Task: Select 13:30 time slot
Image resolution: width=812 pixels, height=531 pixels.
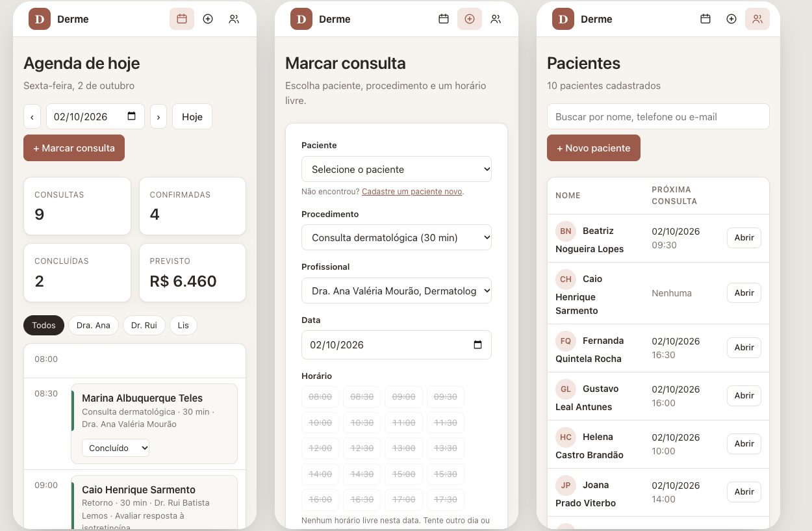Action: point(446,448)
